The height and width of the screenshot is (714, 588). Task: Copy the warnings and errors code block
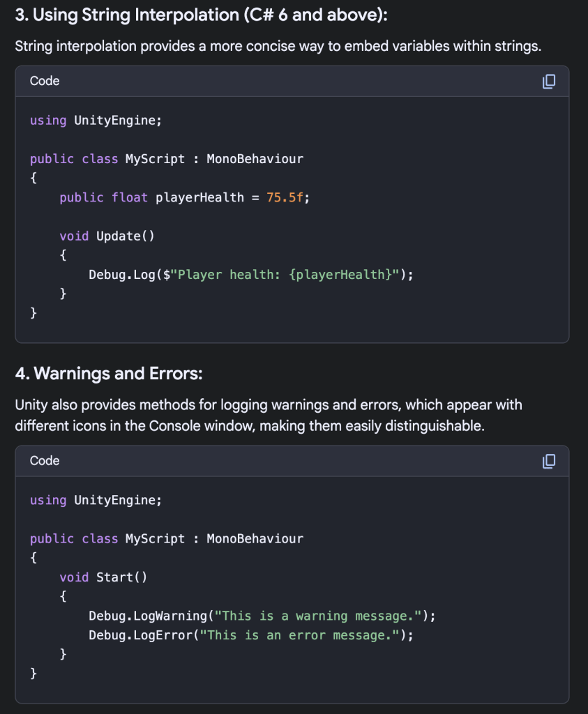tap(549, 461)
